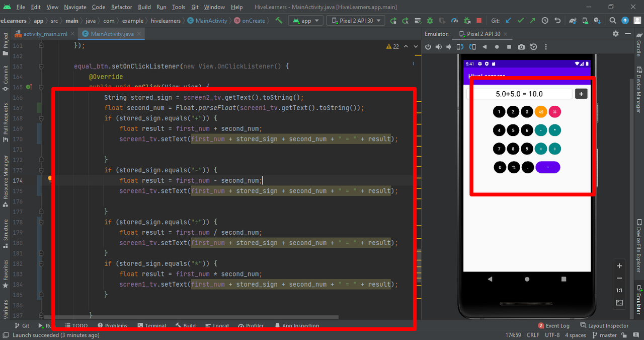The width and height of the screenshot is (644, 340).
Task: Click the Git Update Project blue arrow
Action: pos(508,21)
